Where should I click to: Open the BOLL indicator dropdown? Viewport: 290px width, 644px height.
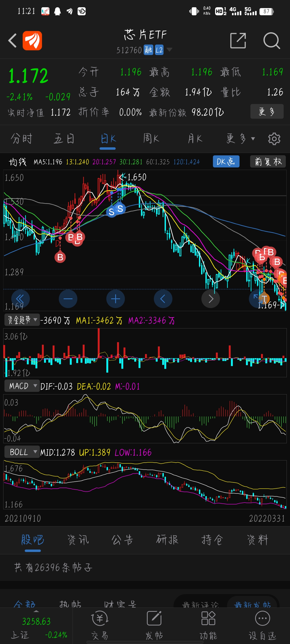(22, 452)
